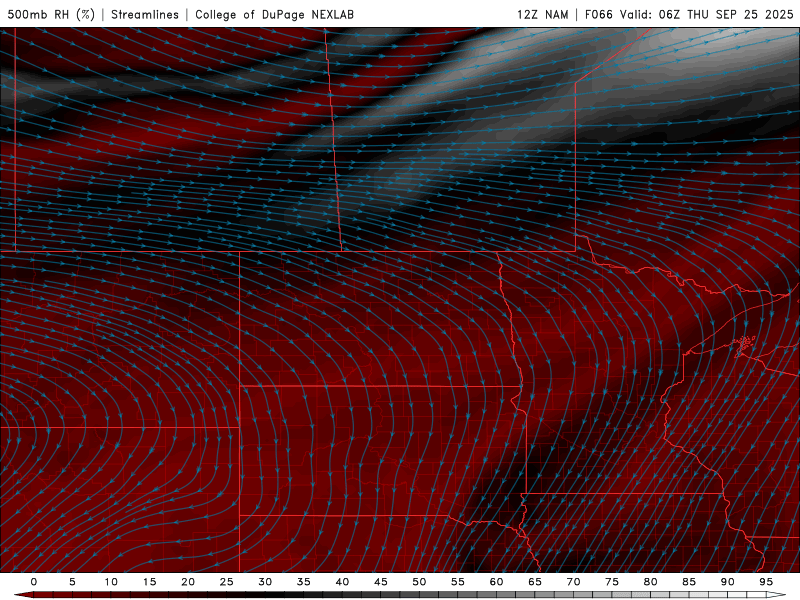Viewport: 800px width, 600px height.
Task: Click the colorbar label '50'
Action: tap(419, 582)
